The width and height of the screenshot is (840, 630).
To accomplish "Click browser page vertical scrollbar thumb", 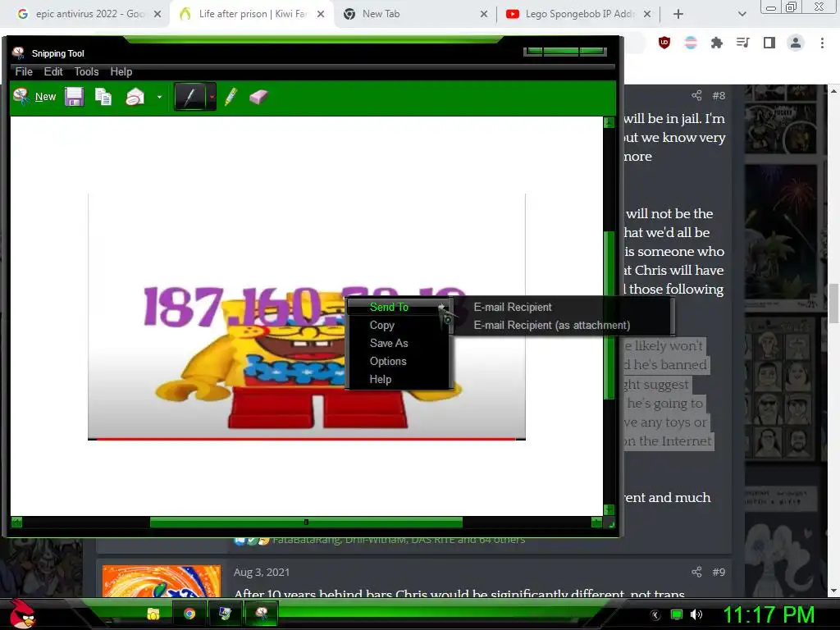I will coord(834,304).
